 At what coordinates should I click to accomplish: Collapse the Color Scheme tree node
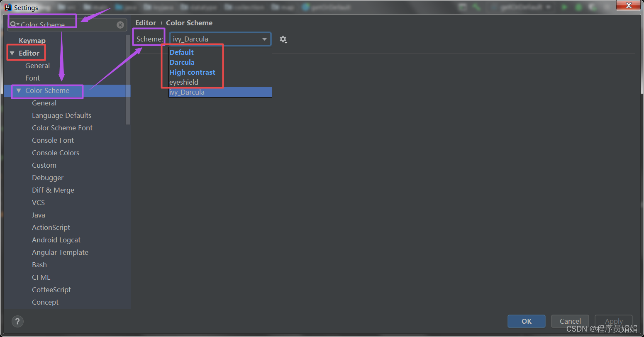click(x=19, y=90)
